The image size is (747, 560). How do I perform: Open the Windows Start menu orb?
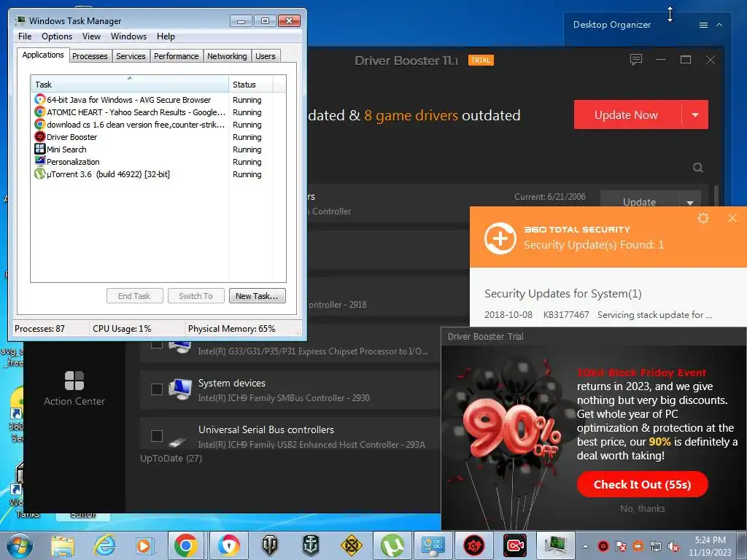tap(20, 545)
